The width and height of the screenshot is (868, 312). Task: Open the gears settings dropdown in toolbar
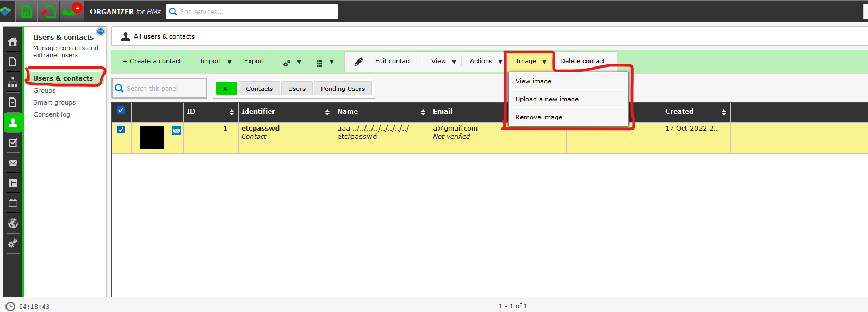(x=292, y=62)
